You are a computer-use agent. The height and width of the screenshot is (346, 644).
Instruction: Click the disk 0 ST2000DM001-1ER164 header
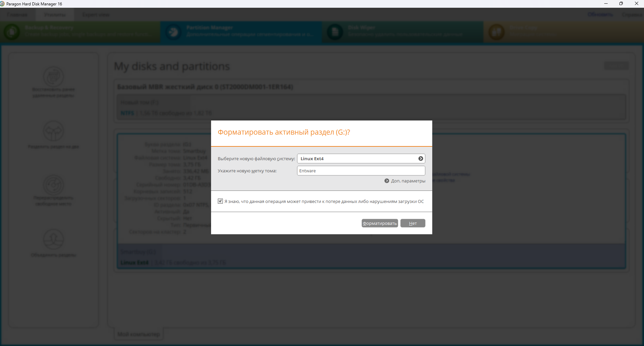click(205, 87)
